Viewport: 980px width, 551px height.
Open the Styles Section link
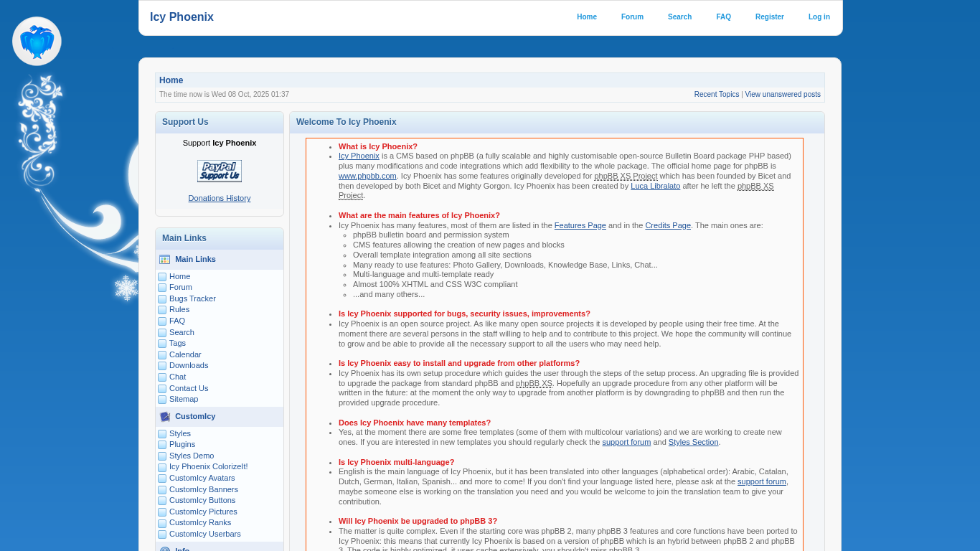coord(694,442)
